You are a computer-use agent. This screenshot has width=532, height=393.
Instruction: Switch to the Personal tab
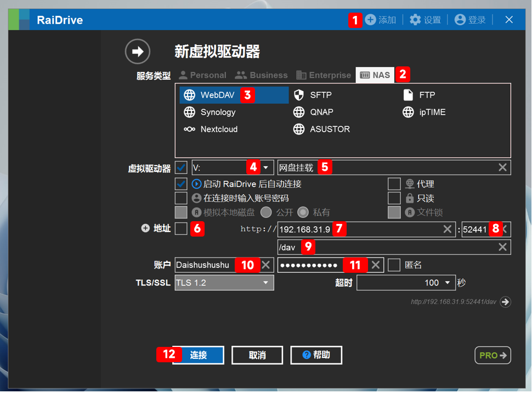click(202, 75)
